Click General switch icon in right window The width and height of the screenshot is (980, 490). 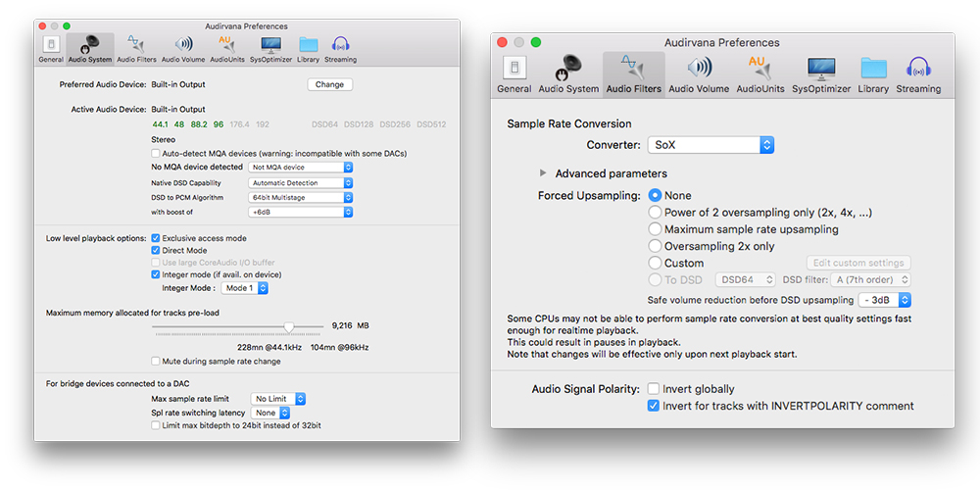[x=514, y=68]
